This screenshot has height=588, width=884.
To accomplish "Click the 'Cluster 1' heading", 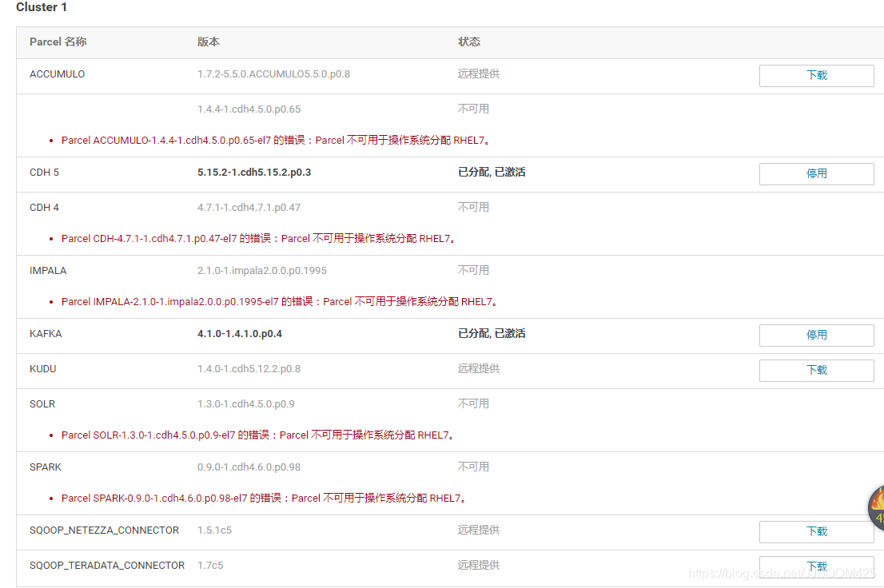I will point(41,7).
